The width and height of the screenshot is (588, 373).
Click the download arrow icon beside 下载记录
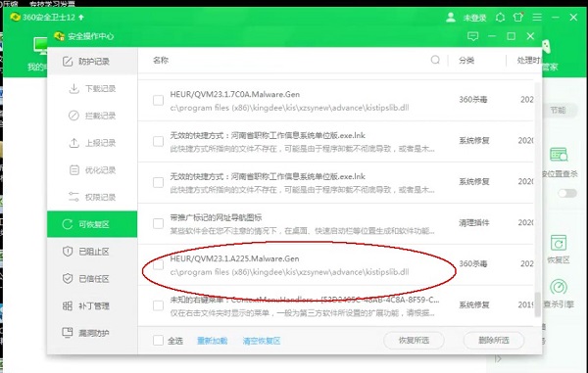pos(73,89)
